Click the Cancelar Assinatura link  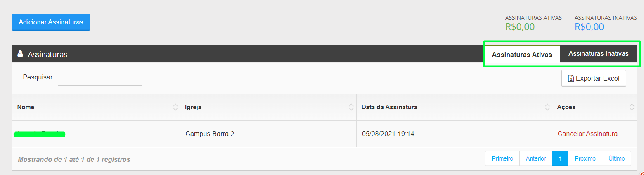pyautogui.click(x=587, y=134)
